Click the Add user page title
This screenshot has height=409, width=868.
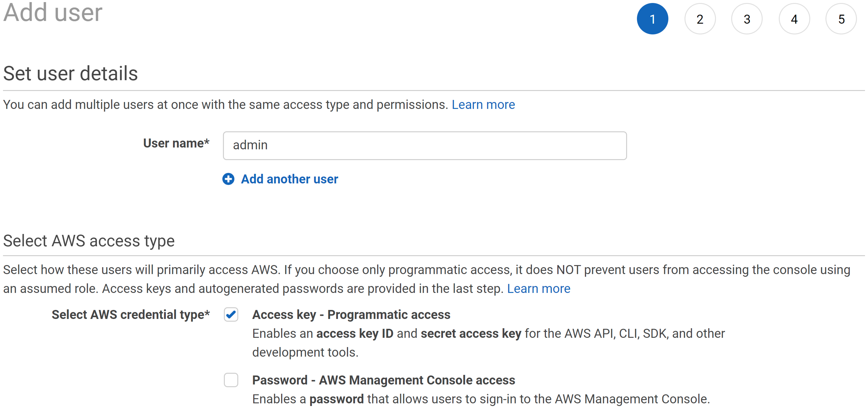click(53, 12)
